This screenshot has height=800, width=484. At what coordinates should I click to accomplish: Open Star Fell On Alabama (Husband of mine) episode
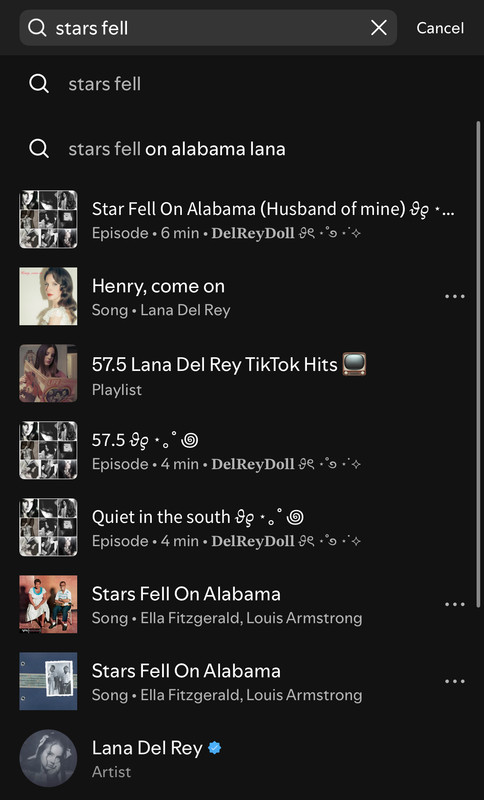[242, 219]
